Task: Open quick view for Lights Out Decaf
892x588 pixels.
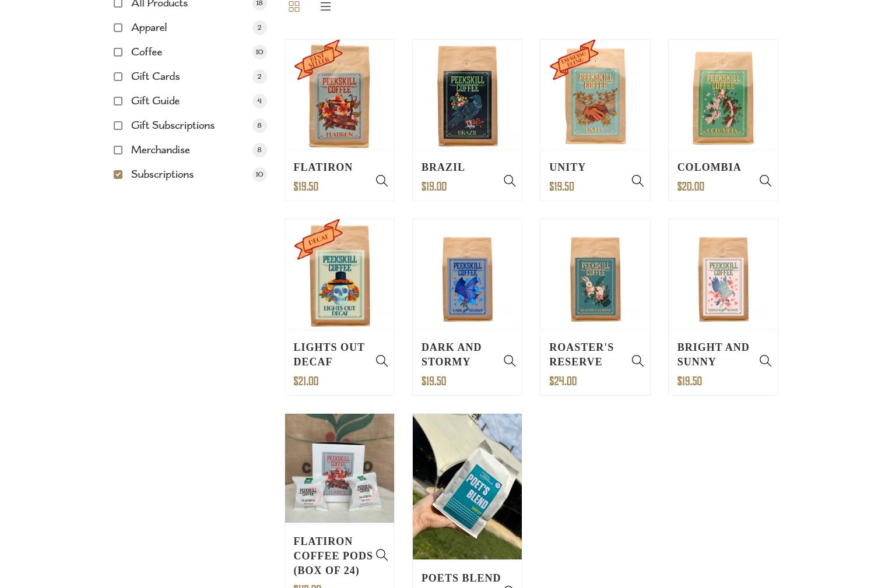Action: 382,361
